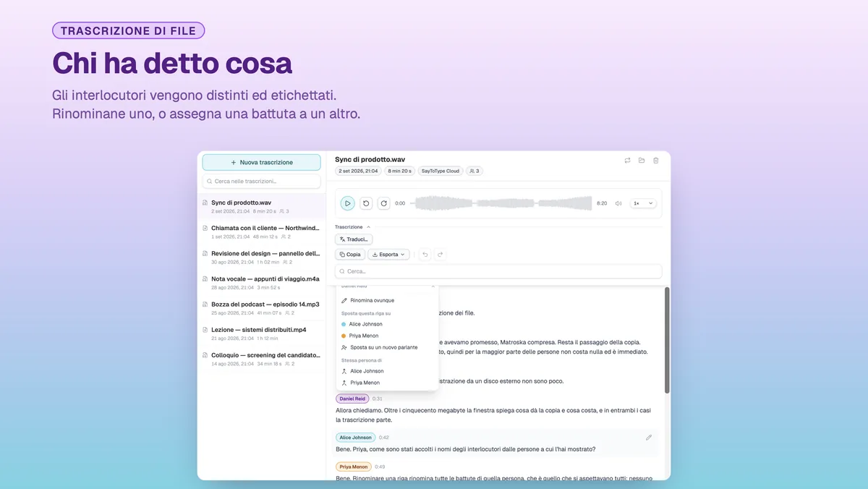Click the Daniel Reid speaker tag at 0:31

[352, 399]
